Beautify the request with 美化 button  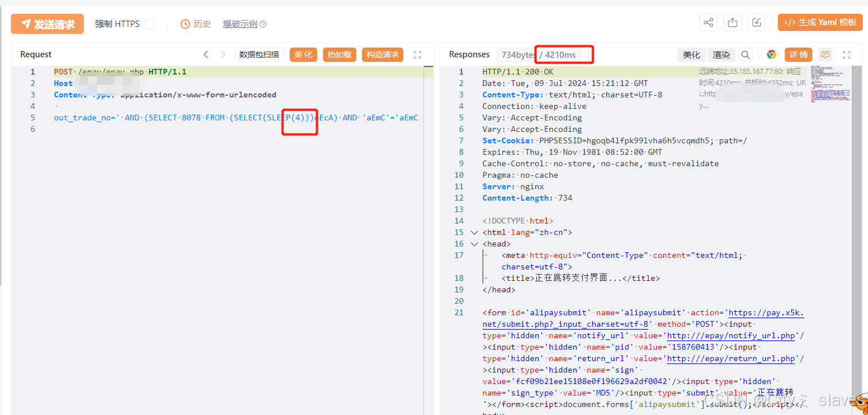pos(303,54)
